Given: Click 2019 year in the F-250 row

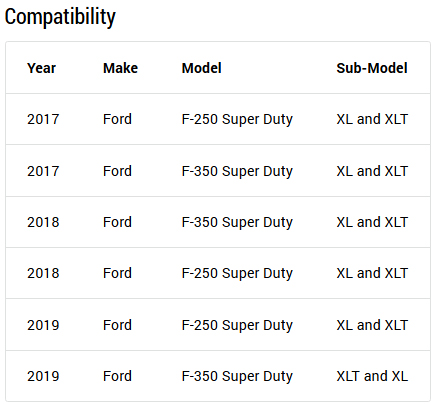Looking at the screenshot, I should point(43,325).
